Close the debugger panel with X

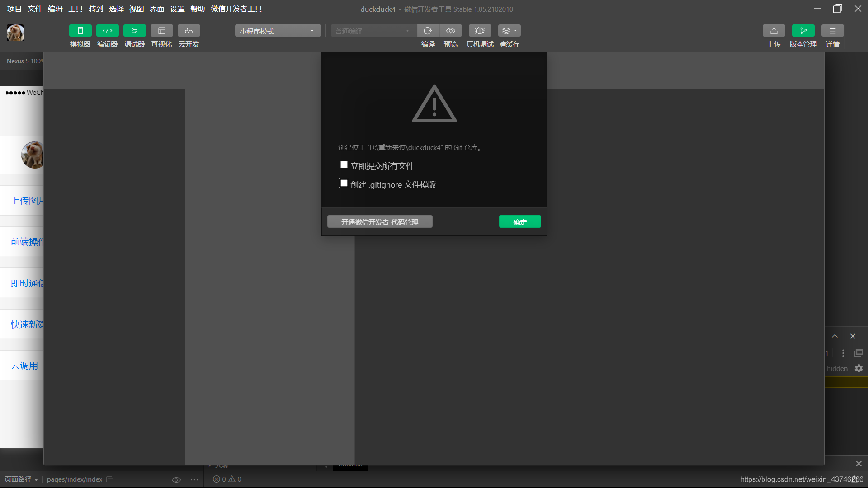click(853, 336)
